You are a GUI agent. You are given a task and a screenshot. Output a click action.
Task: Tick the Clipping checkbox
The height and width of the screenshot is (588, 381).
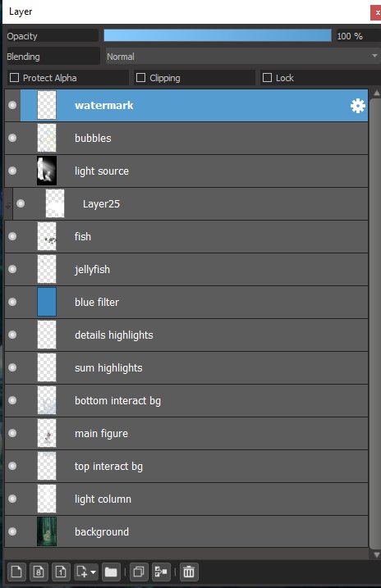tap(140, 78)
